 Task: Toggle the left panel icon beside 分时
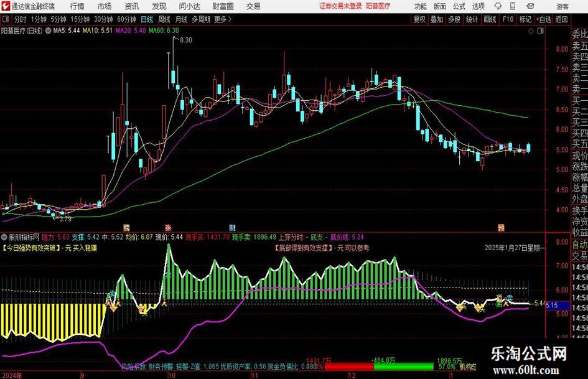(6, 19)
